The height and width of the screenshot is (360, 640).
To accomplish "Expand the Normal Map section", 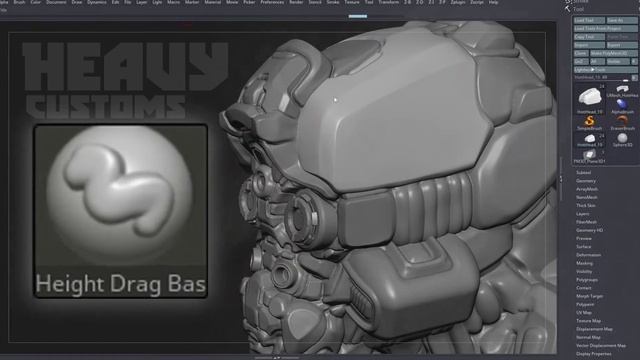I will coord(588,337).
